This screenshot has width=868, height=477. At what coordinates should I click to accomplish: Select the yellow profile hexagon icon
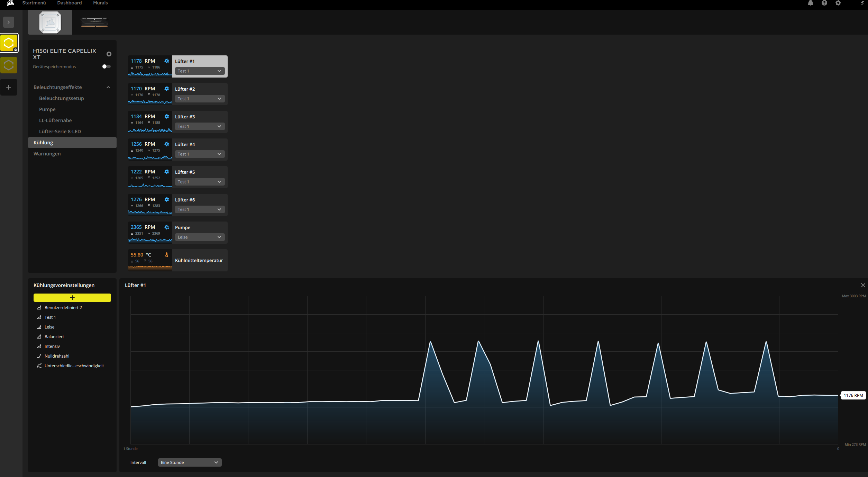[9, 43]
